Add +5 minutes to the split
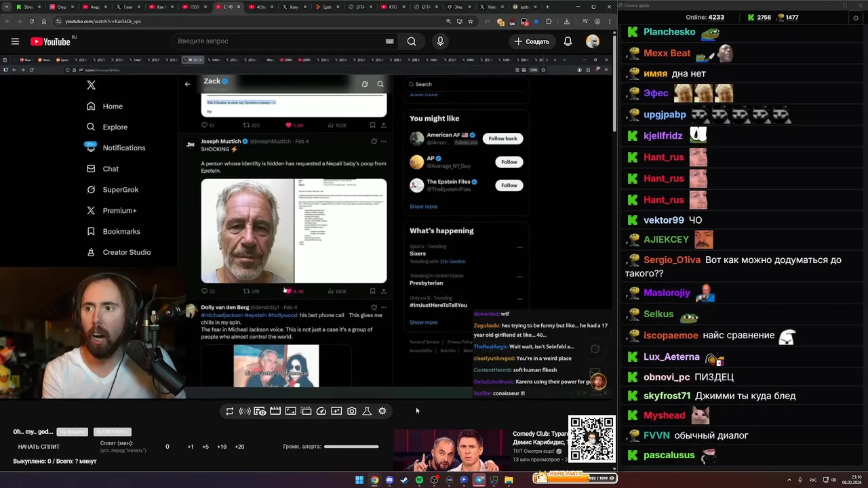Viewport: 868px width, 488px height. (205, 447)
